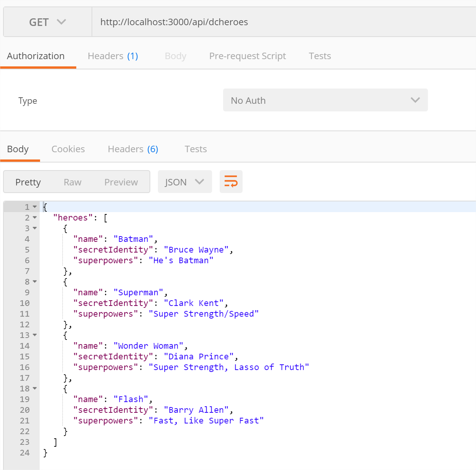The height and width of the screenshot is (470, 476).
Task: Click the "Superman" name value
Action: pyautogui.click(x=138, y=292)
